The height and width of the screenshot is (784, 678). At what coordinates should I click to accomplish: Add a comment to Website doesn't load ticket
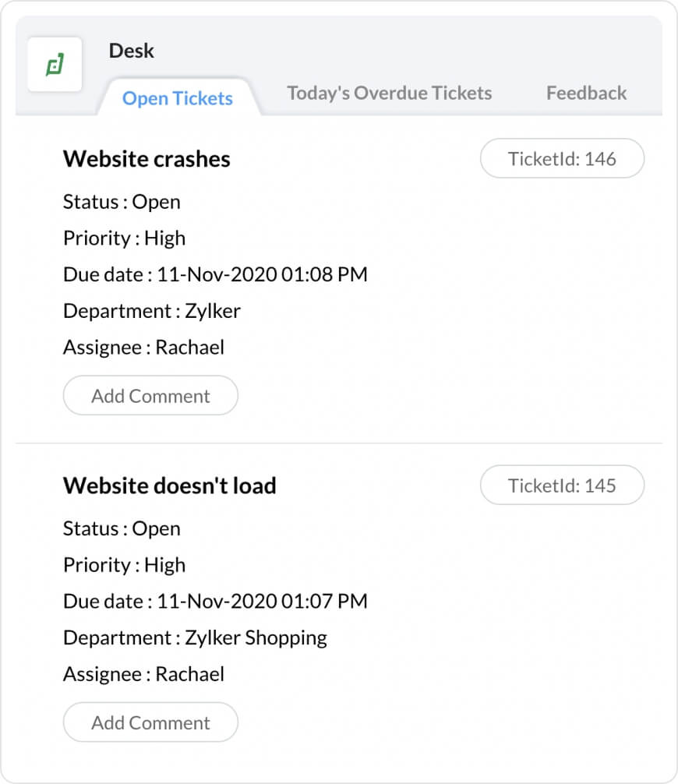[x=150, y=722]
